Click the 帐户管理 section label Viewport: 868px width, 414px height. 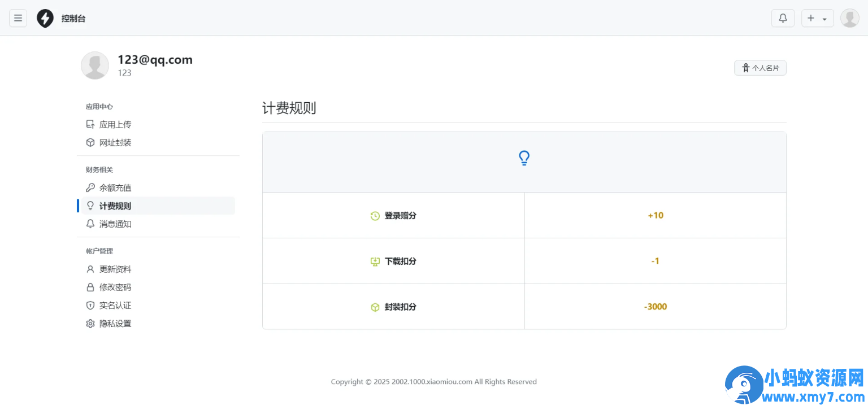[99, 251]
